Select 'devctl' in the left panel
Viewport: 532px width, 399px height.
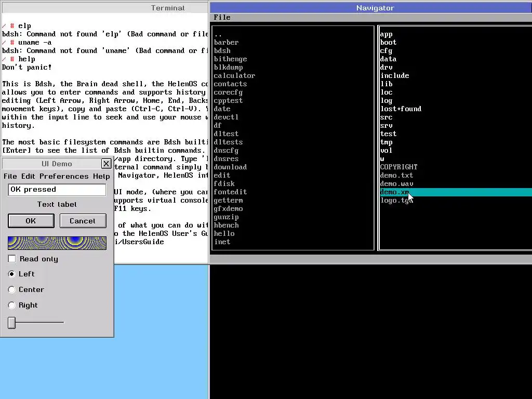293,117
